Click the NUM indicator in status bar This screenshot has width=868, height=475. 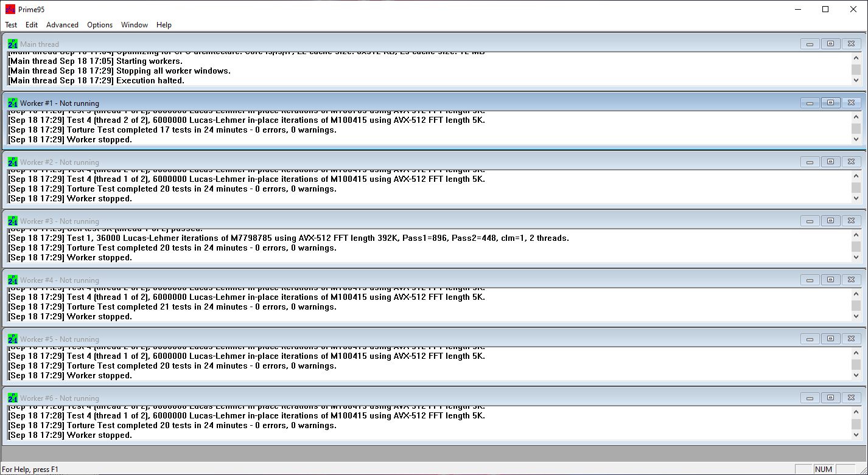824,469
